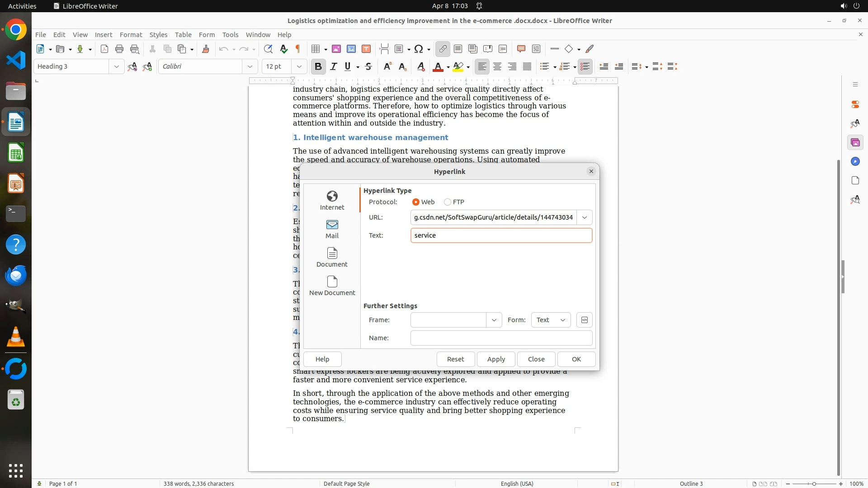Open the Frame dropdown list
868x488 pixels.
click(x=494, y=320)
